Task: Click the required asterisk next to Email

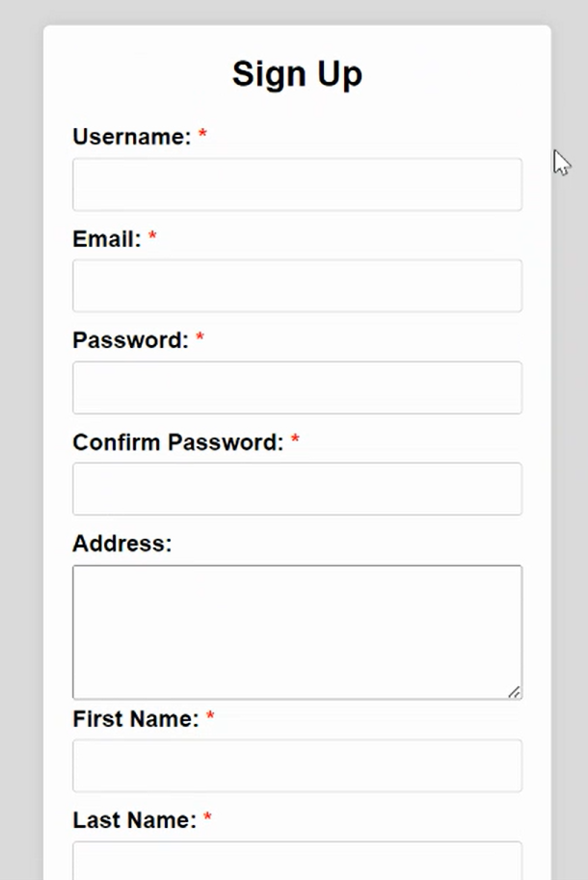Action: [x=152, y=237]
